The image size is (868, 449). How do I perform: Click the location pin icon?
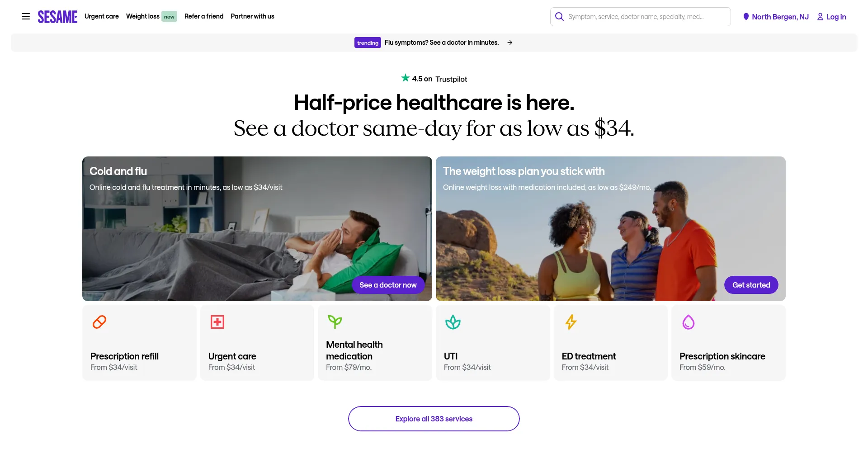(746, 17)
